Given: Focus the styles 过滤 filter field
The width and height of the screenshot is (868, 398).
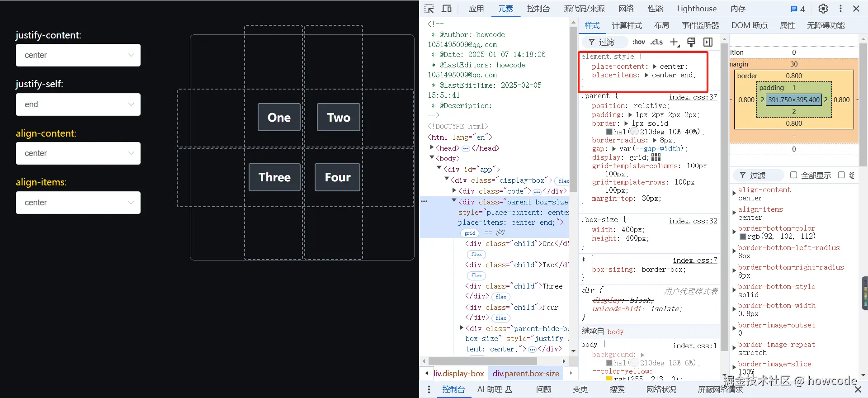Looking at the screenshot, I should (x=605, y=42).
